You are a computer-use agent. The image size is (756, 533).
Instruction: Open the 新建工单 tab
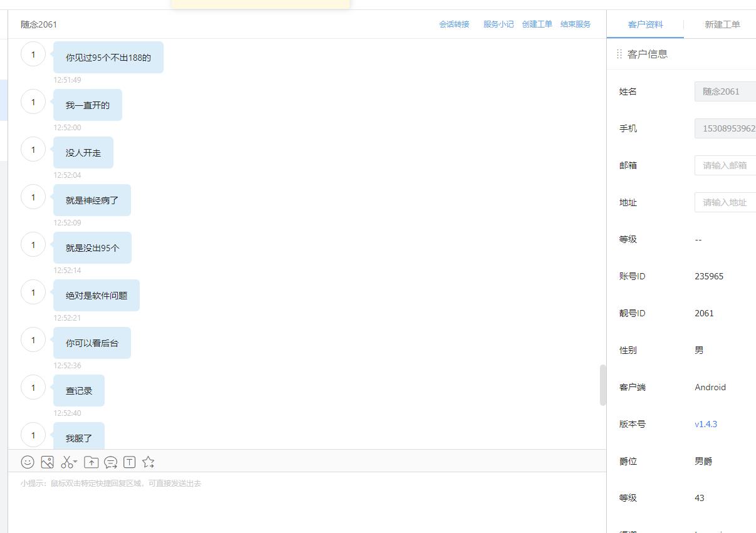(x=722, y=24)
